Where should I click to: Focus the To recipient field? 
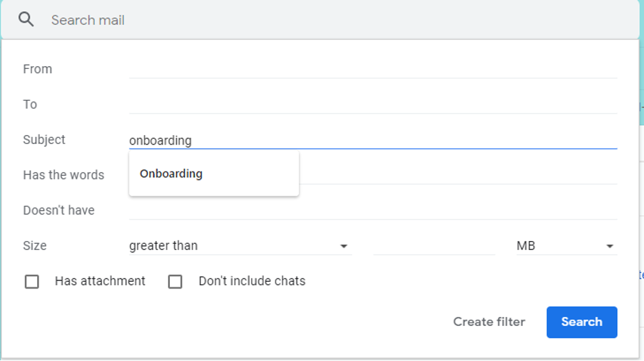(x=373, y=105)
